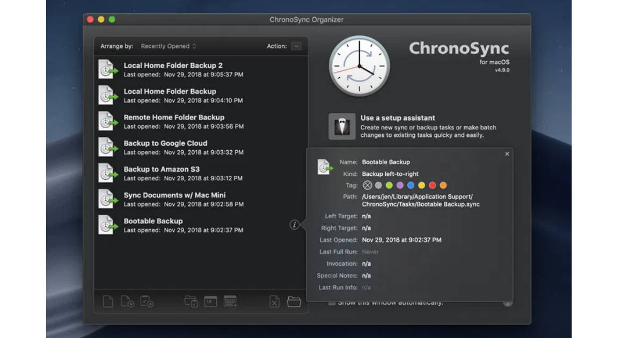
Task: Open the Action dropdown menu
Action: click(296, 46)
